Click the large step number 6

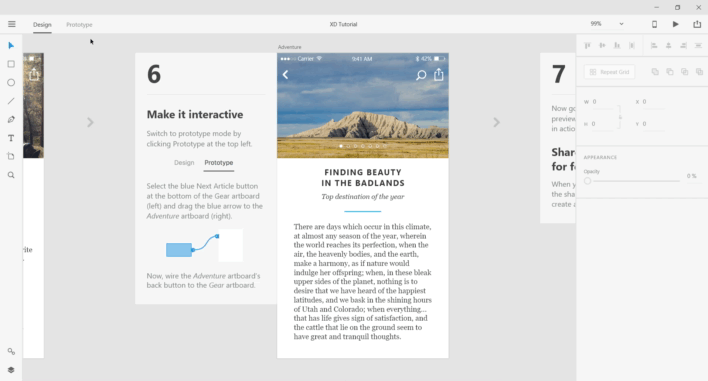tap(154, 74)
